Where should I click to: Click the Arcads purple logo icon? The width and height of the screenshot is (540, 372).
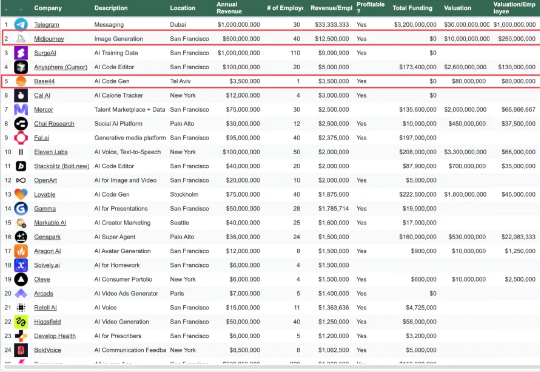[21, 293]
